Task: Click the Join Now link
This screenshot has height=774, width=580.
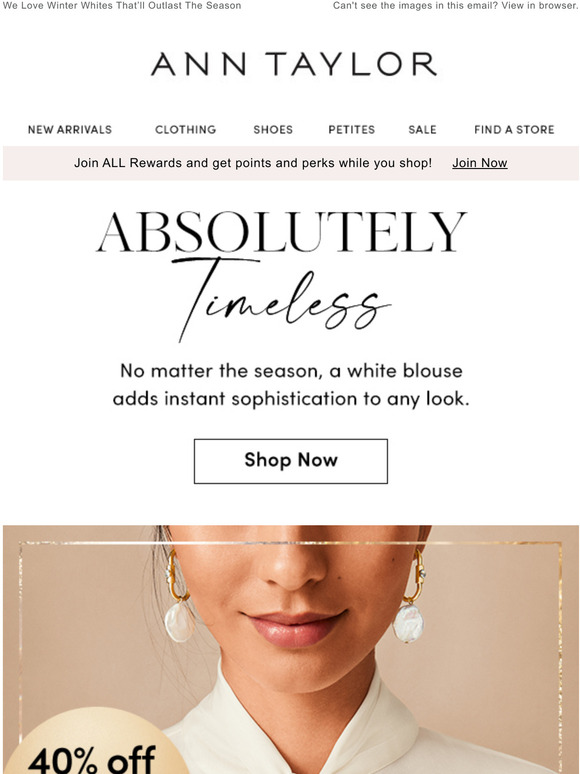Action: point(480,163)
